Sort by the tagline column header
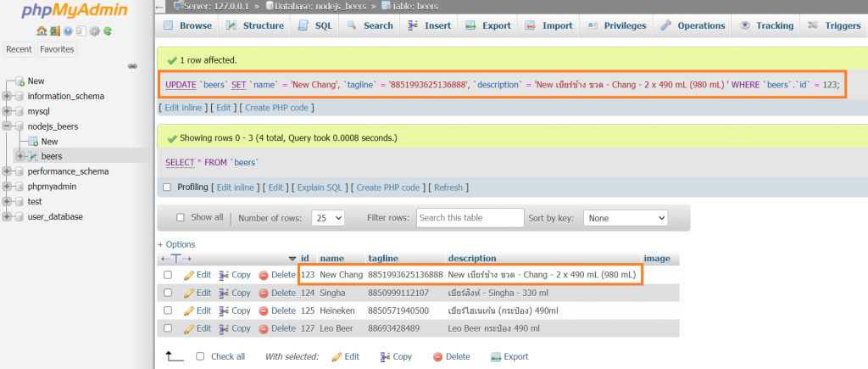Viewport: 868px width, 369px height. (383, 259)
